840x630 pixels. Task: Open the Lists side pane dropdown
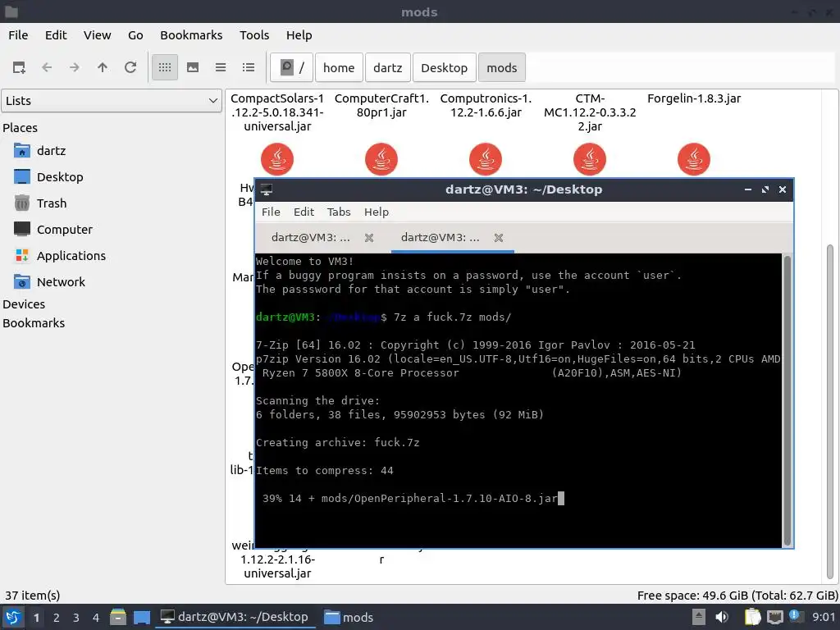112,101
